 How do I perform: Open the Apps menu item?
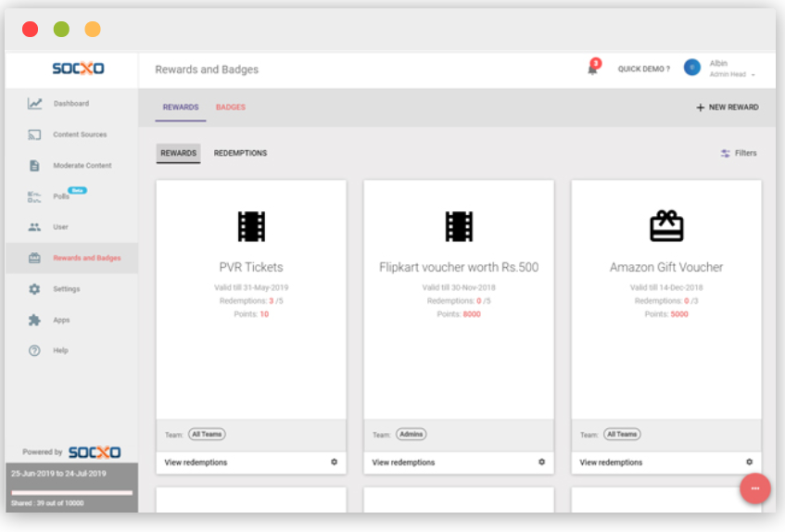(71, 320)
